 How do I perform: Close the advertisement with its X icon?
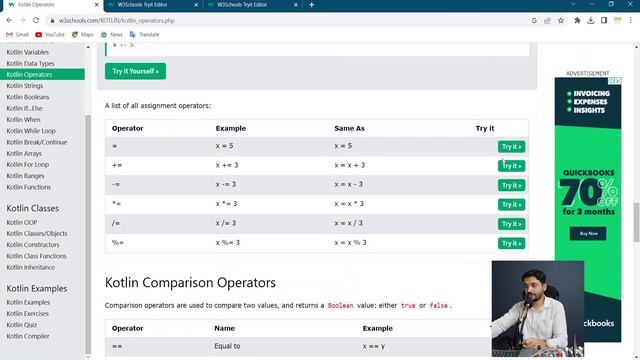618,81
